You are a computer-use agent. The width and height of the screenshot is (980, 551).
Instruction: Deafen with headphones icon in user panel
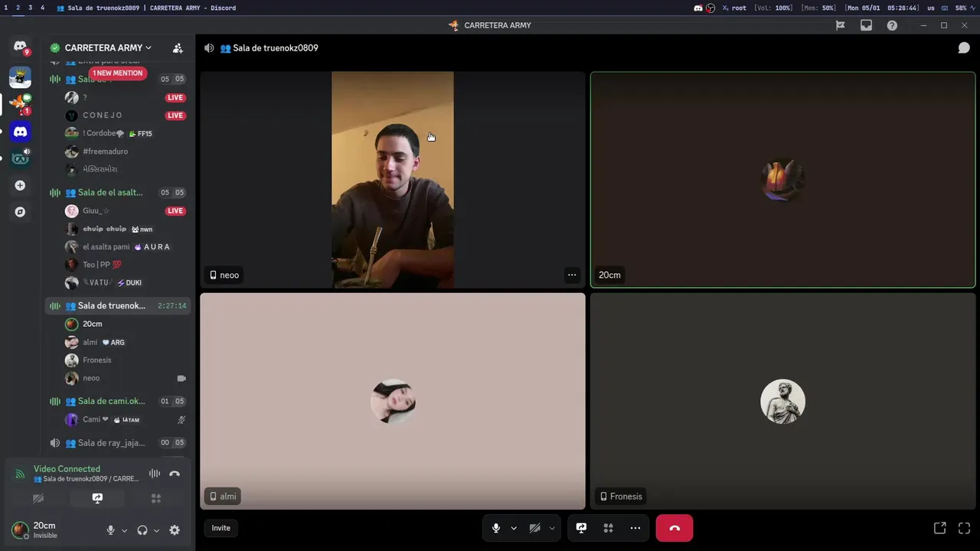tap(142, 530)
